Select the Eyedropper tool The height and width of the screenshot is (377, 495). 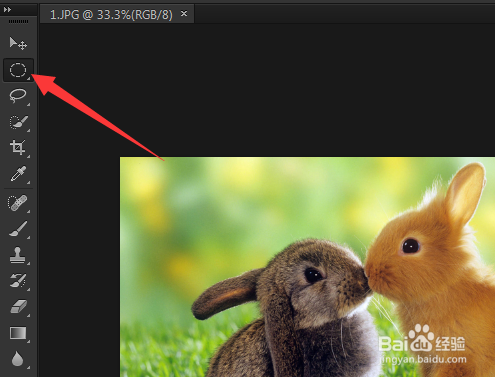18,174
